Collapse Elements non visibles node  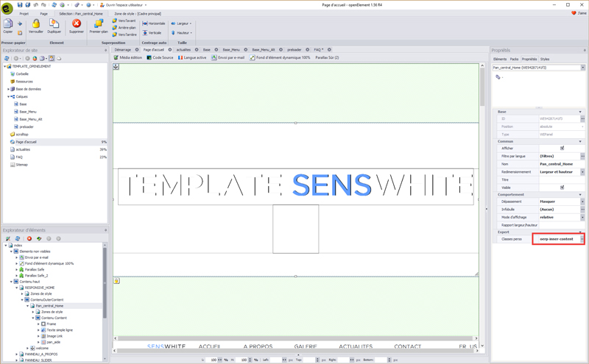tap(11, 251)
